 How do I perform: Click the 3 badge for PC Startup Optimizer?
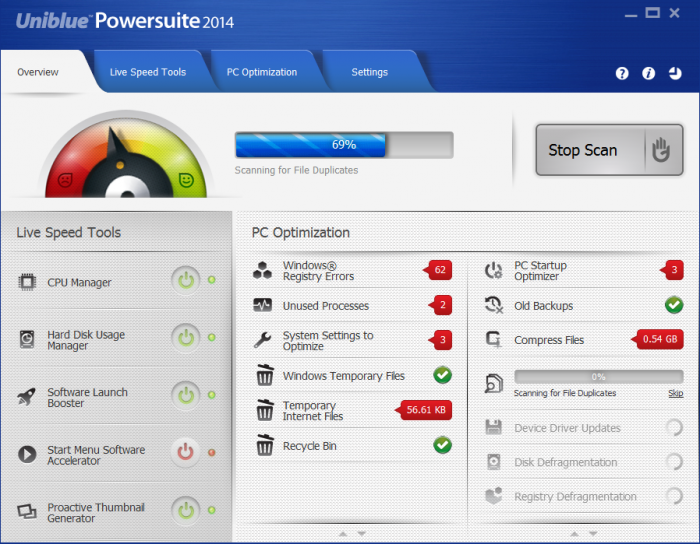(672, 270)
